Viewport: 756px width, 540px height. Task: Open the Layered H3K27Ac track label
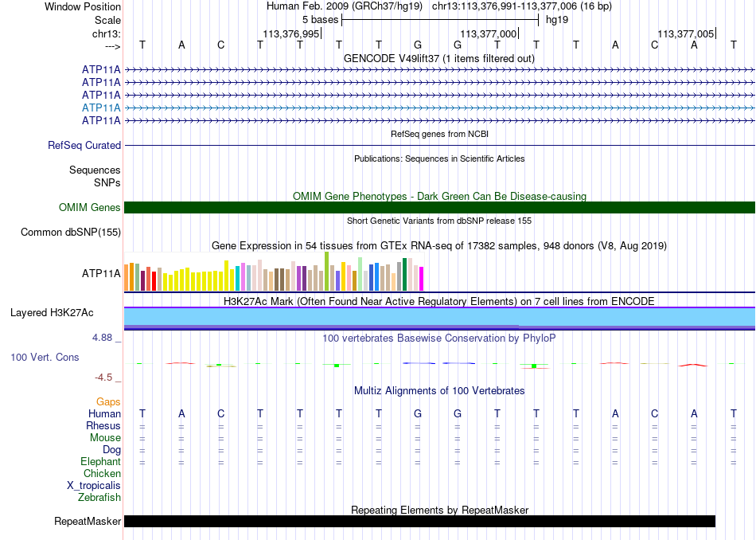pyautogui.click(x=52, y=313)
